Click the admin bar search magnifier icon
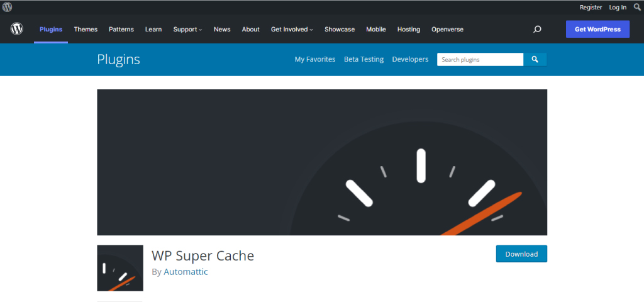Image resolution: width=644 pixels, height=302 pixels. 637,7
